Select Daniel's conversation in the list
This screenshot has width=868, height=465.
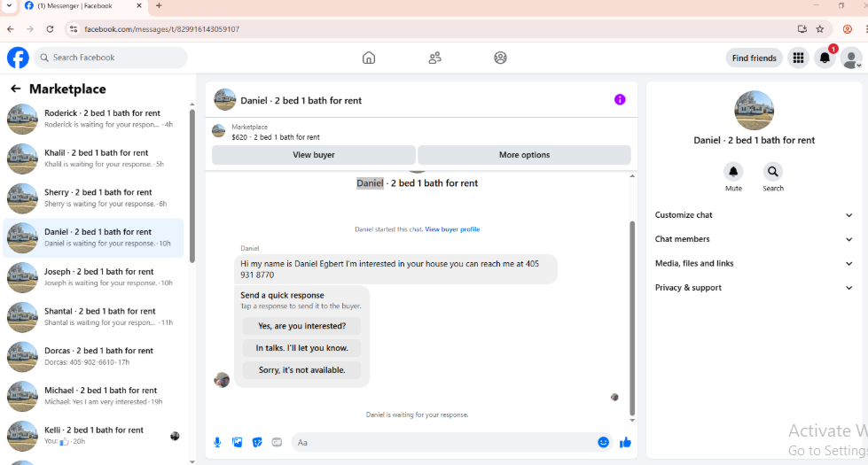tap(93, 237)
